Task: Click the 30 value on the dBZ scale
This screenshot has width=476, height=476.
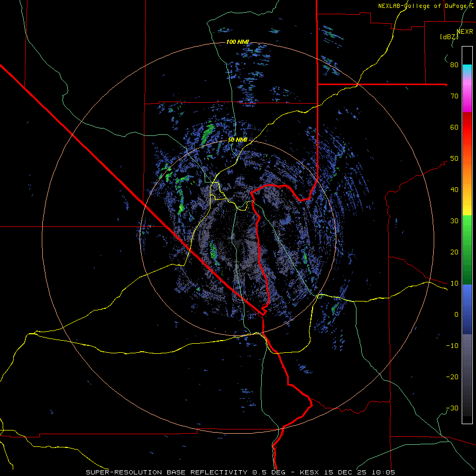Action: pyautogui.click(x=454, y=221)
